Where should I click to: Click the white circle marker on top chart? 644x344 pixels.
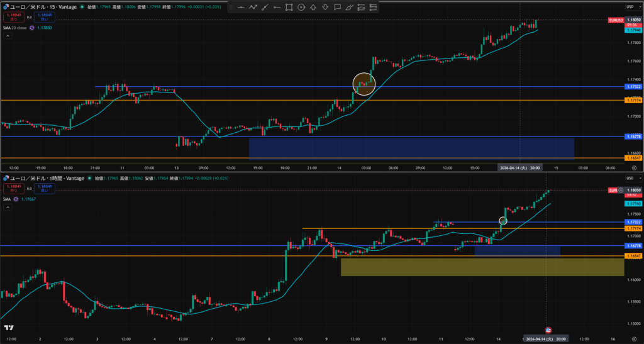[364, 84]
